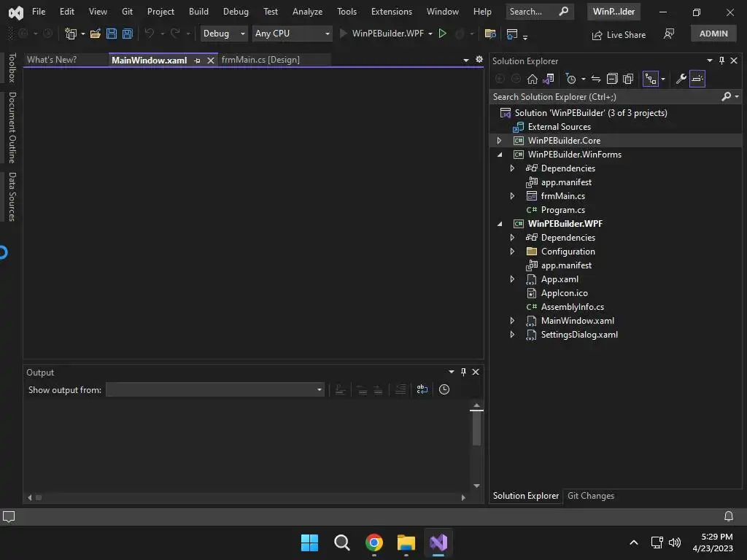Open the Send Feedback icon

point(669,34)
